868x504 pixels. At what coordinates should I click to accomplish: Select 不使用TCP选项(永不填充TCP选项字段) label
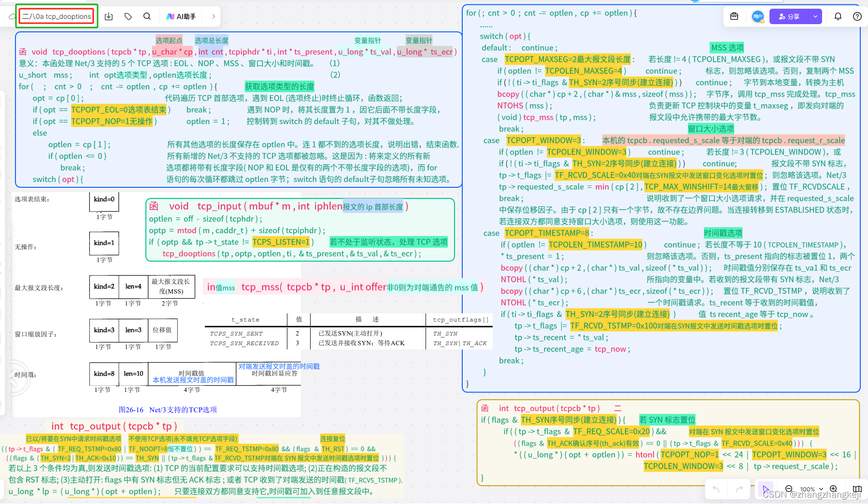click(183, 439)
